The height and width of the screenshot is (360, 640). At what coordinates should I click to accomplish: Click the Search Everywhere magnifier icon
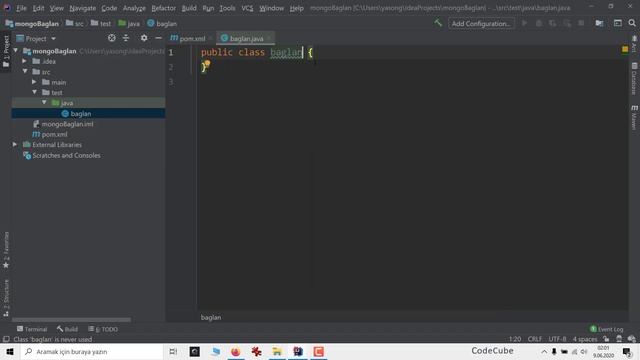click(632, 23)
